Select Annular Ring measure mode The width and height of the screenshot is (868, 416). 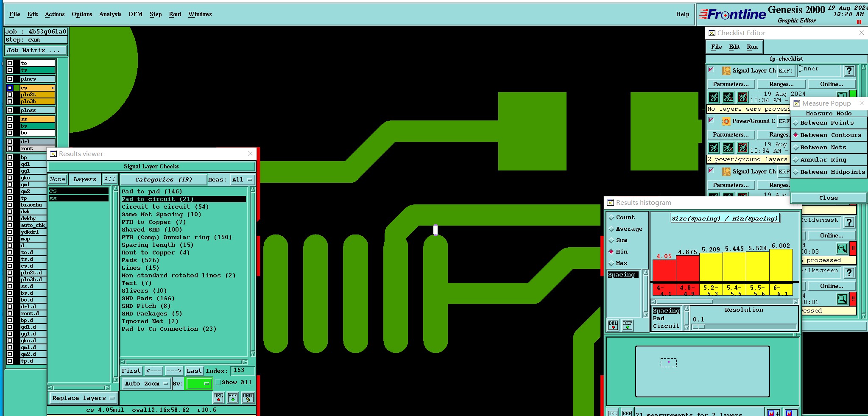829,160
